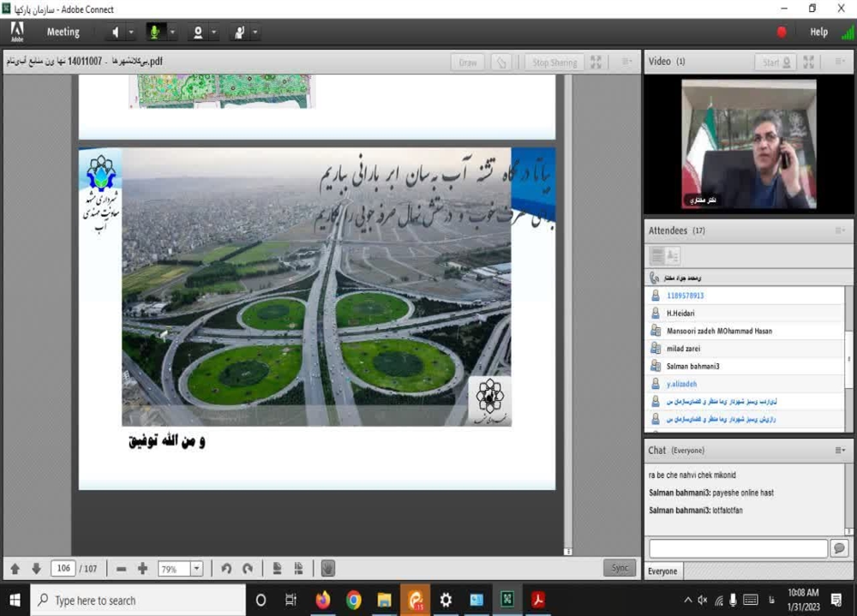Click the chat message input field
857x616 pixels.
pos(738,548)
